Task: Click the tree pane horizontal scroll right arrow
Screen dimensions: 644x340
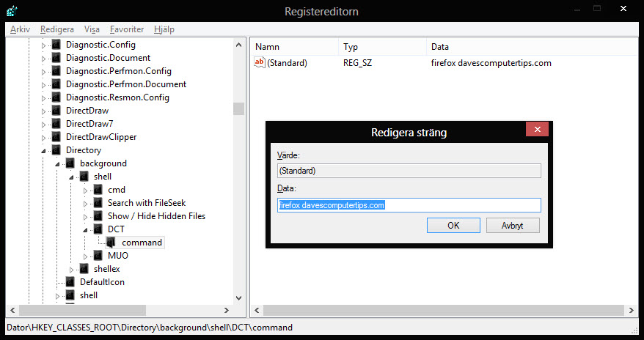Action: coord(227,311)
